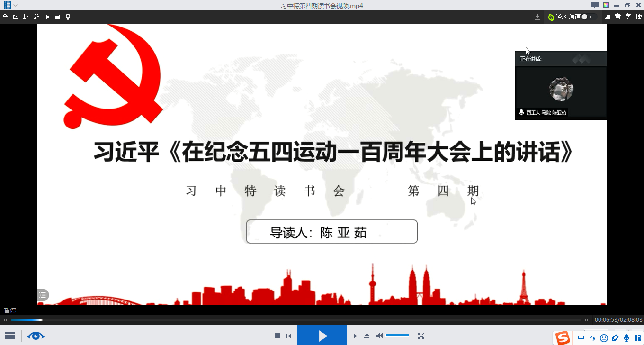
Task: Open the 字 subtitle settings
Action: pyautogui.click(x=628, y=17)
